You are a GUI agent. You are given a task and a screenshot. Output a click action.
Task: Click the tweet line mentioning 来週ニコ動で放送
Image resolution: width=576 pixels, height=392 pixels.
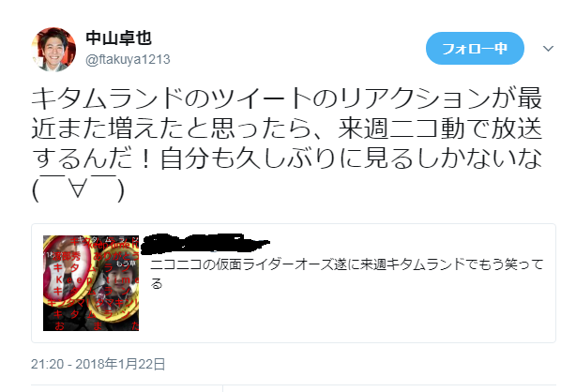287,128
